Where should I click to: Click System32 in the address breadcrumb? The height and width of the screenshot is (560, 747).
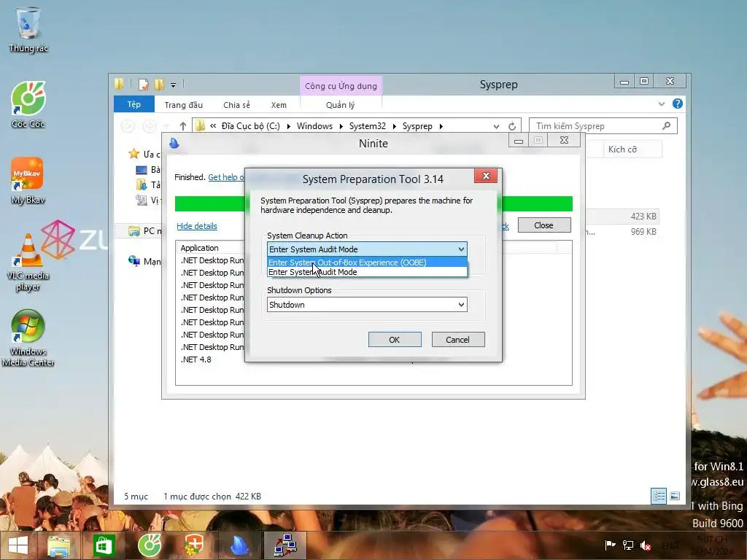point(368,126)
